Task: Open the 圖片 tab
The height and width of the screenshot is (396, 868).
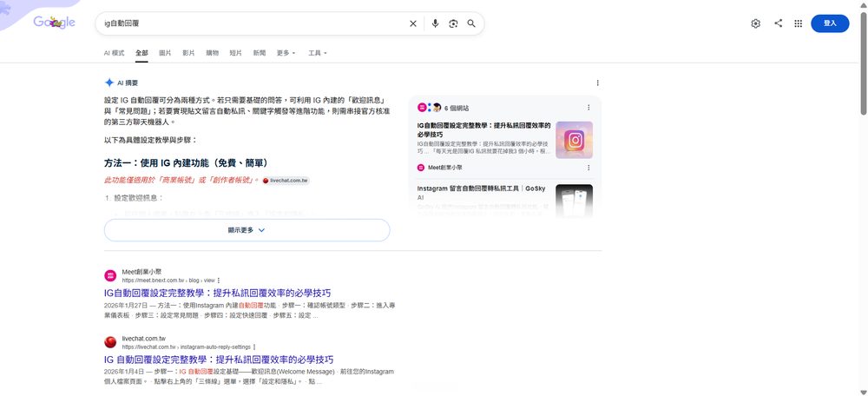Action: [165, 53]
